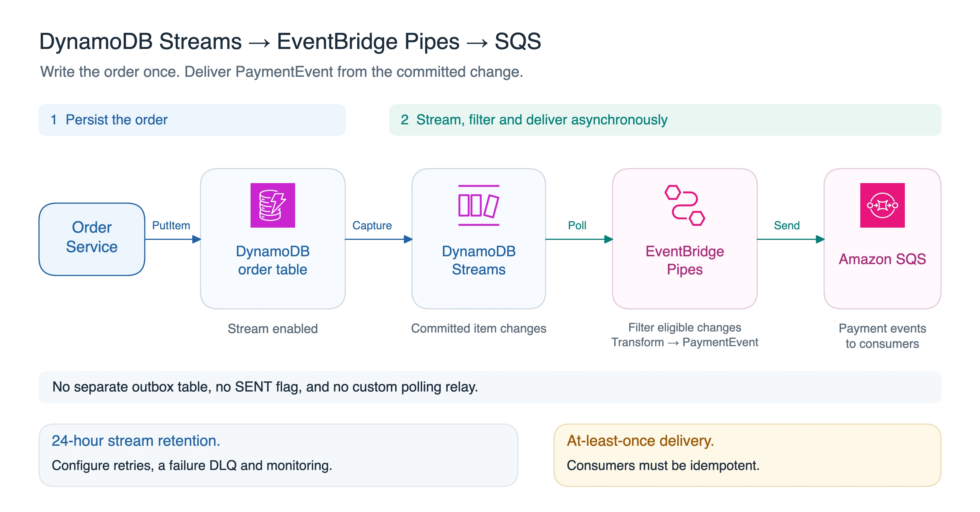
Task: Click 'Stream, filter and deliver asynchronously' banner
Action: (665, 120)
